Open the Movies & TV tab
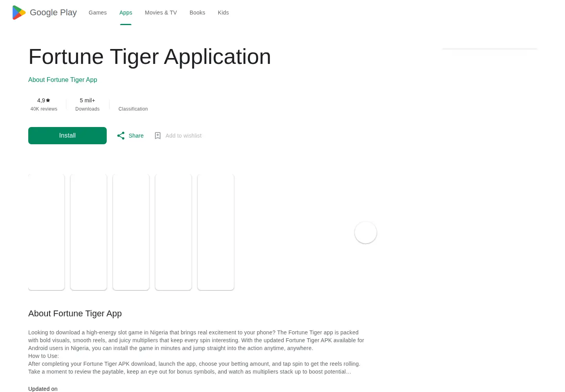 (x=161, y=13)
